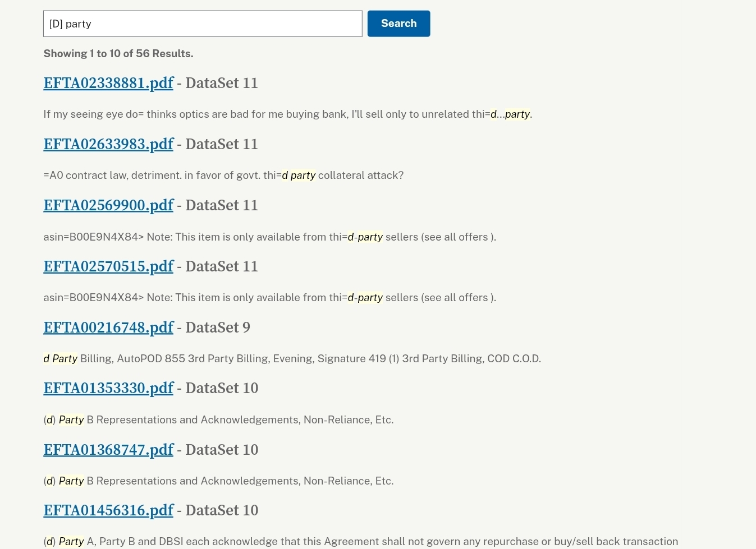Click the 'Showing 1 to 10 of 56 Results' text

click(x=118, y=54)
